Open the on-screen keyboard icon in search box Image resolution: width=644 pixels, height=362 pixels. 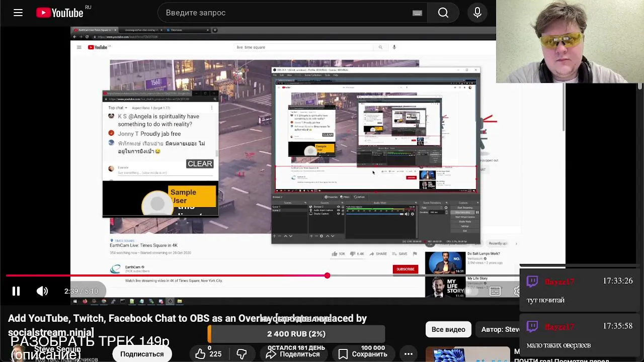(417, 13)
